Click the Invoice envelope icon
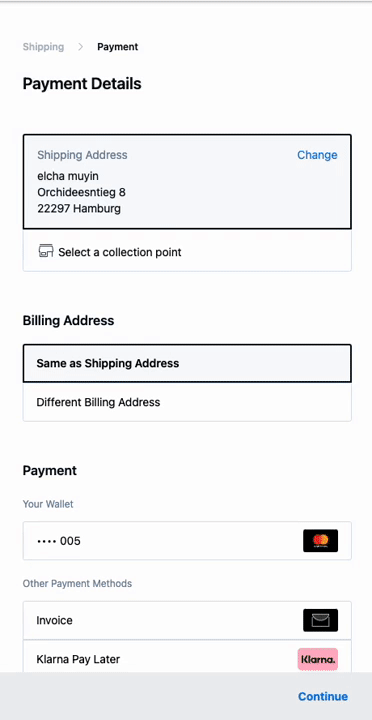The image size is (372, 720). tap(320, 620)
